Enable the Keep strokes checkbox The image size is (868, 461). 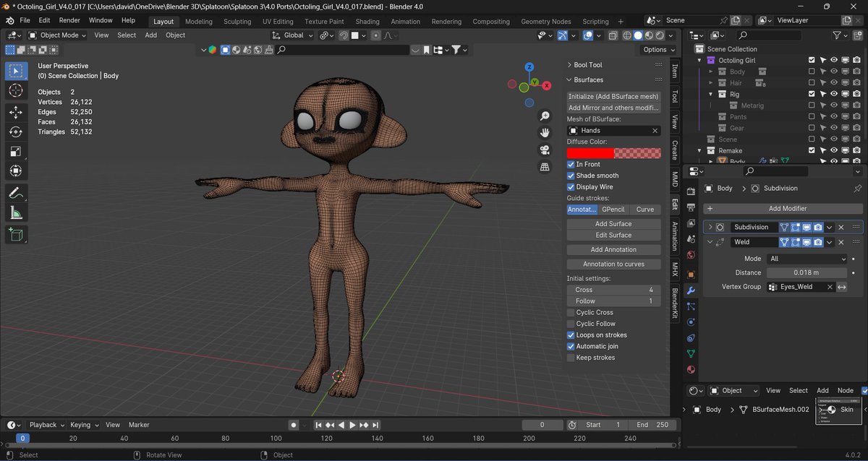(x=571, y=358)
